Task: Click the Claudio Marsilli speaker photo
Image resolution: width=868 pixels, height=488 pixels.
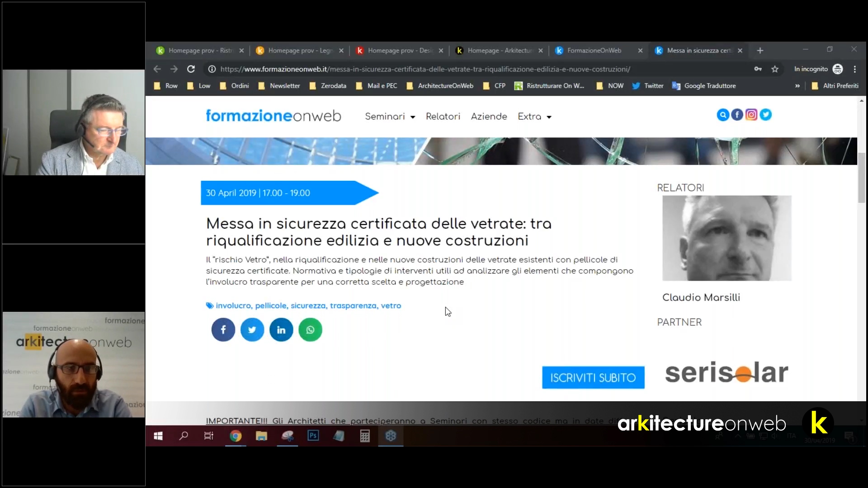Action: click(x=727, y=238)
